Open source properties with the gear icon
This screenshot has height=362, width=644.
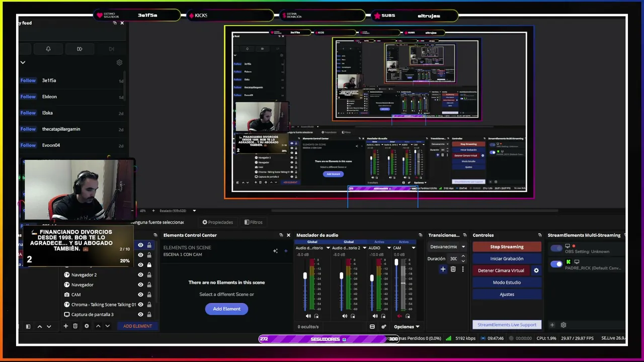point(87,326)
